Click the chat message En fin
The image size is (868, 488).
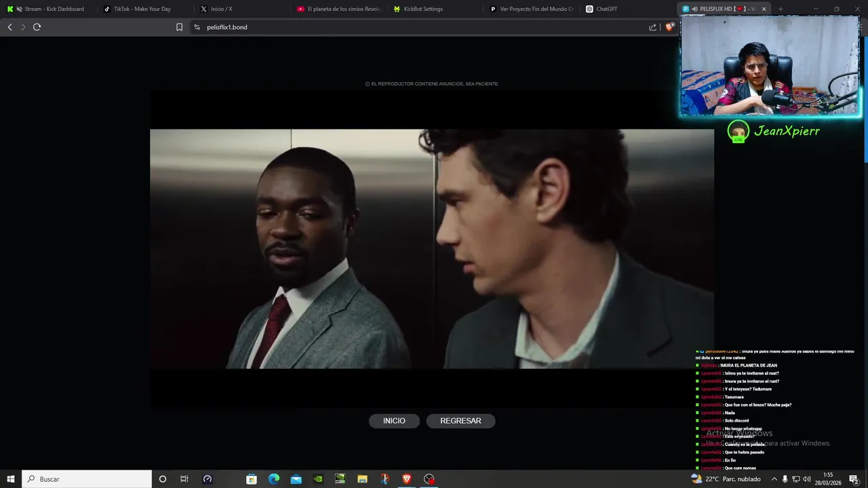pos(730,460)
